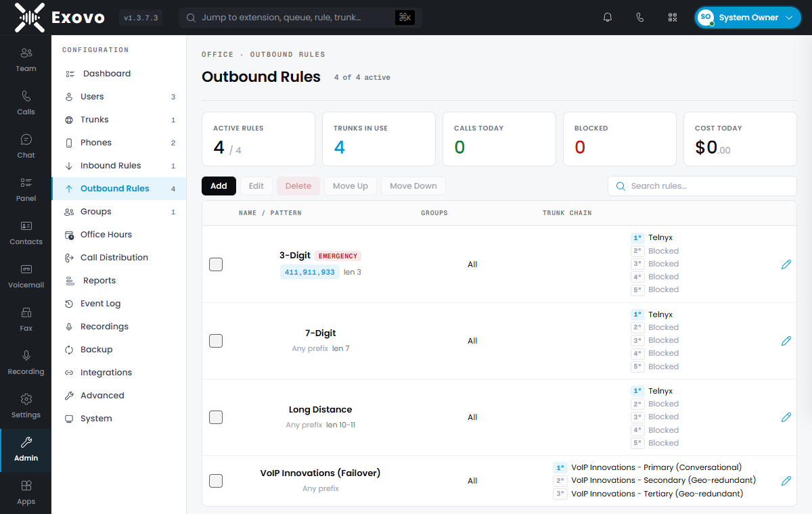
Task: Open Chat in the left rail
Action: tap(26, 146)
